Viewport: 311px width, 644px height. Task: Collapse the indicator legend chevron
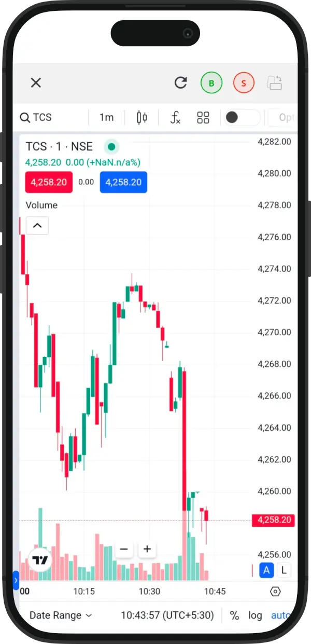37,226
